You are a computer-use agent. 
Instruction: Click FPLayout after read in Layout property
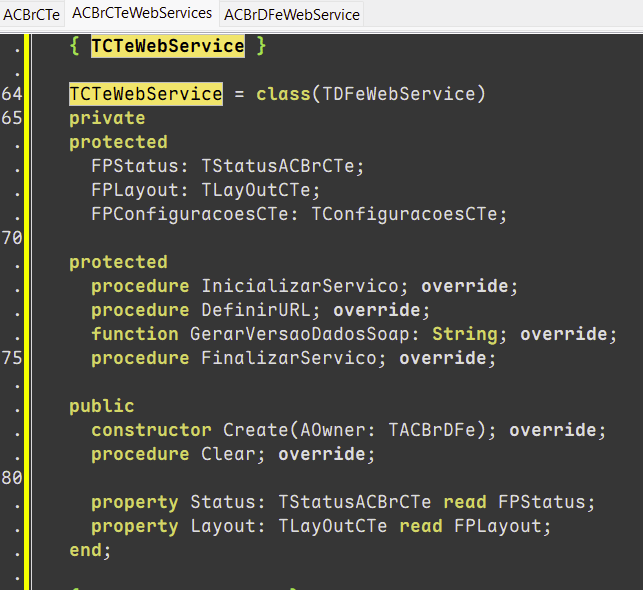tap(497, 526)
